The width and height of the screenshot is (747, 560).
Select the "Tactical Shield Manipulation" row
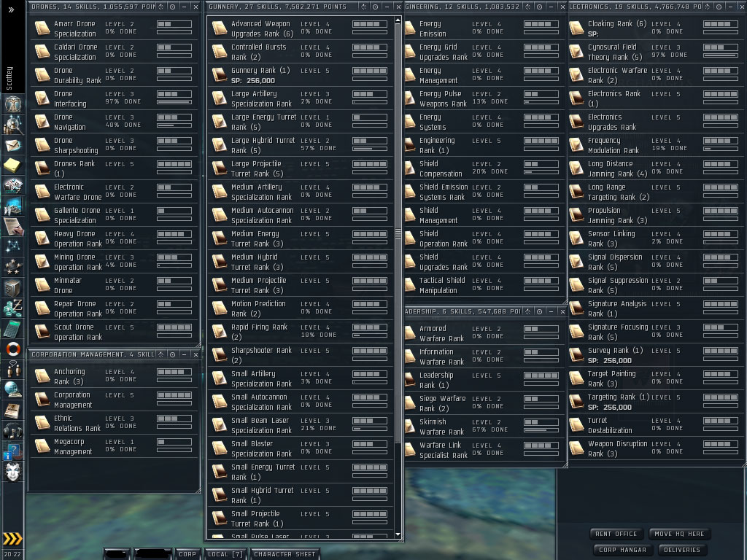point(485,285)
